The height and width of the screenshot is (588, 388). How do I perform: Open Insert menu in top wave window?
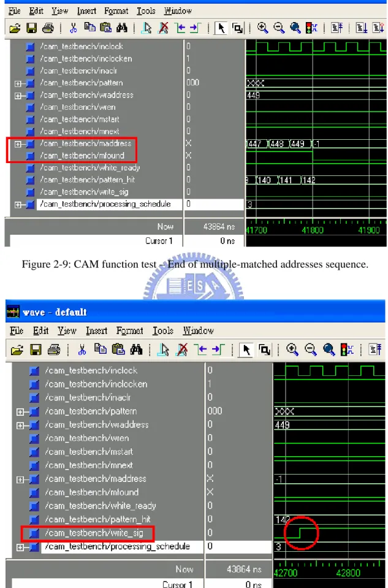pyautogui.click(x=87, y=11)
